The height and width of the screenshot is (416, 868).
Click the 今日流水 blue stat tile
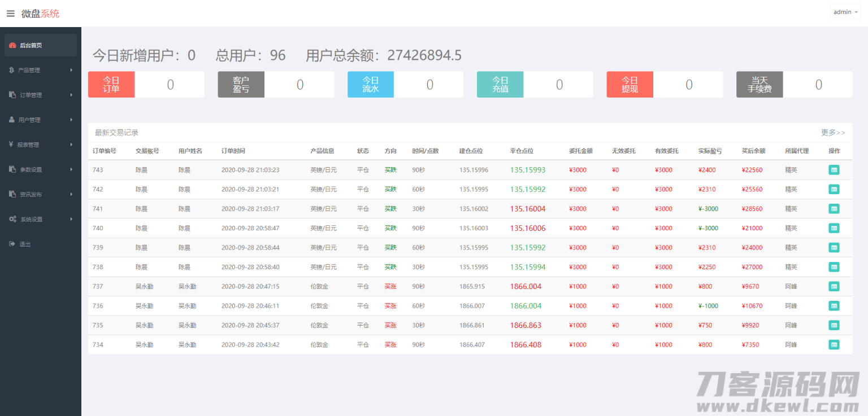click(371, 85)
